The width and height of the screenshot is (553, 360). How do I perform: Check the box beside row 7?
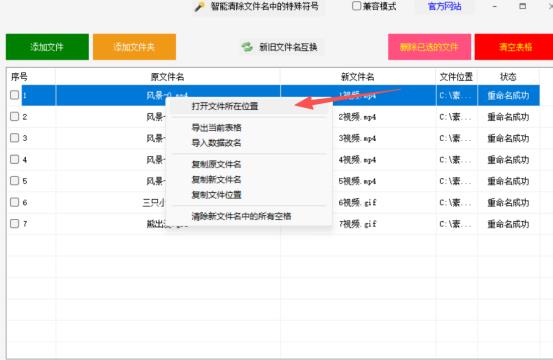[14, 223]
